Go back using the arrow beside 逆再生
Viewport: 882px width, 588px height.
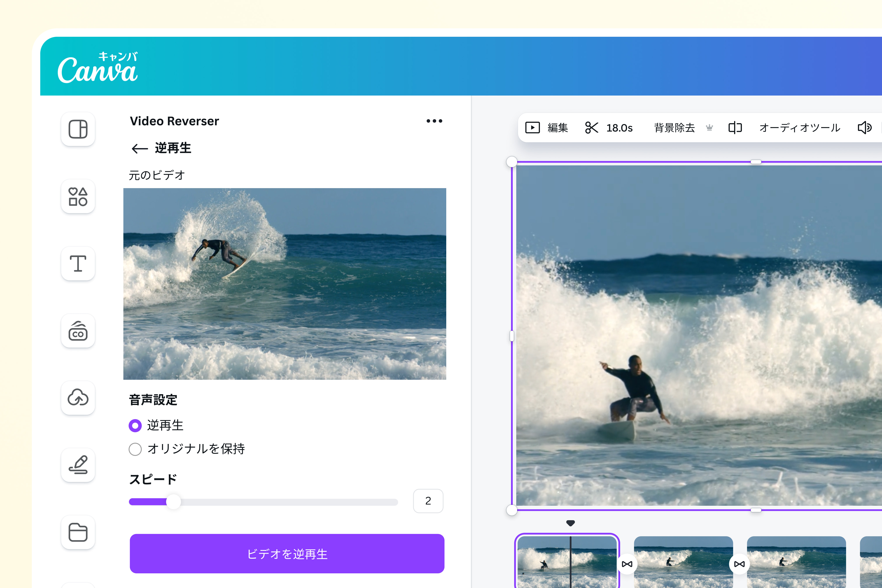pyautogui.click(x=139, y=149)
